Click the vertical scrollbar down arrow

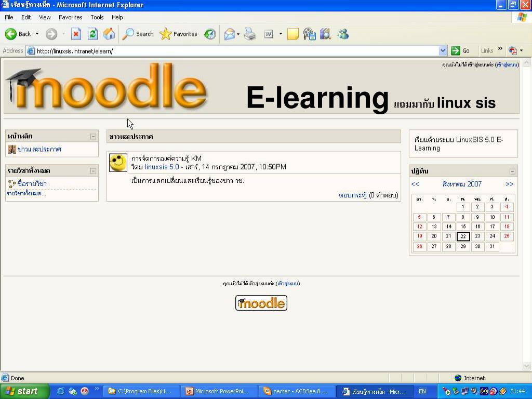coord(527,366)
